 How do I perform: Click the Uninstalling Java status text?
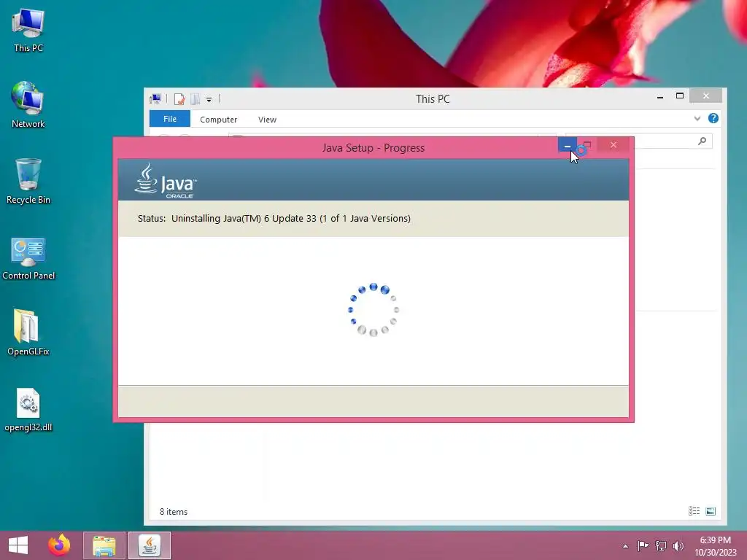pyautogui.click(x=290, y=218)
